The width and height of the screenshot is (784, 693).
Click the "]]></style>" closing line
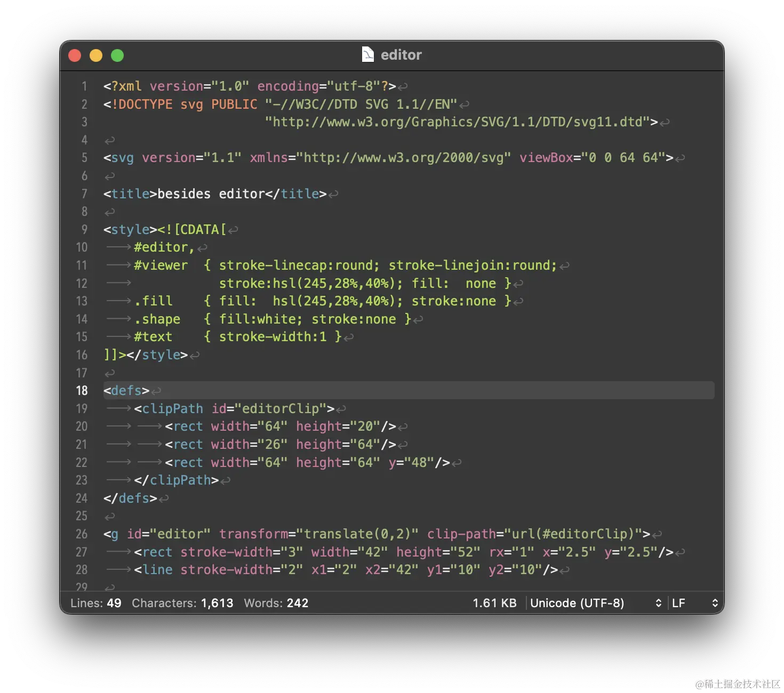(151, 355)
